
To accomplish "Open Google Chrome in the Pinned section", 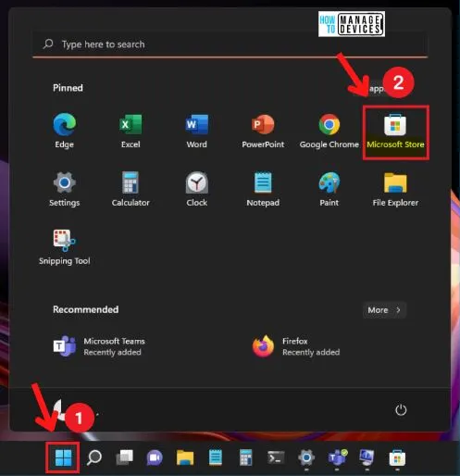I will click(329, 131).
